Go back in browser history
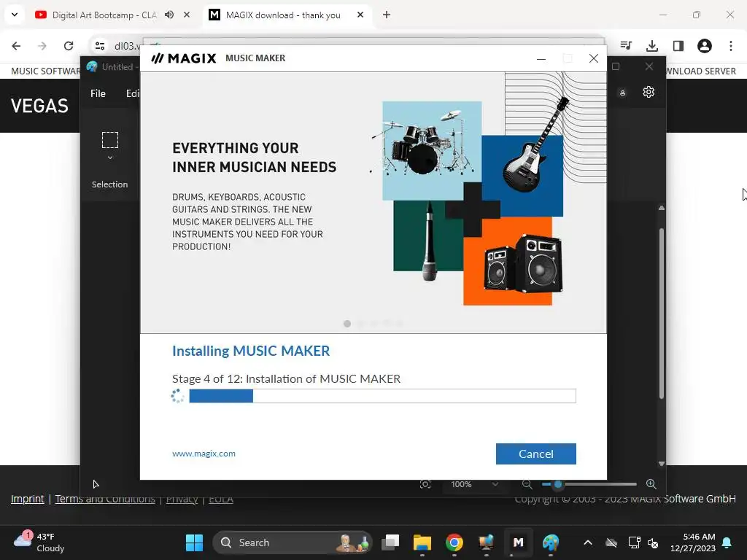The image size is (747, 560). [x=16, y=46]
